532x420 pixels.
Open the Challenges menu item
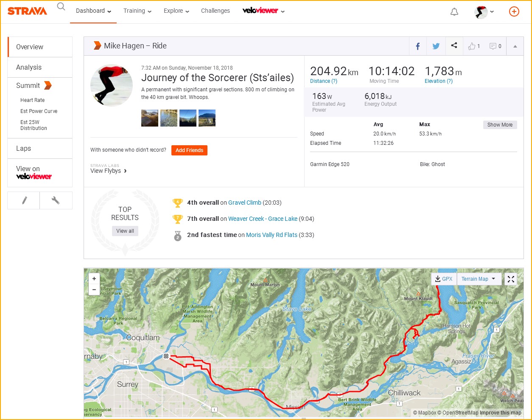(x=216, y=11)
